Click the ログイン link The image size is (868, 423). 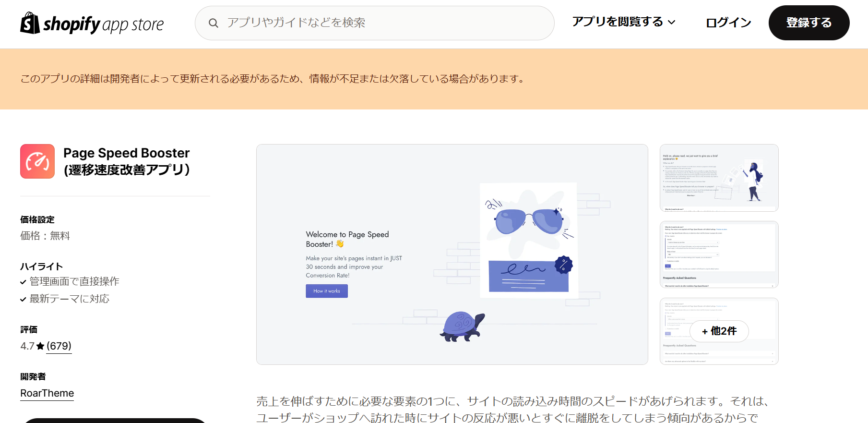point(728,23)
